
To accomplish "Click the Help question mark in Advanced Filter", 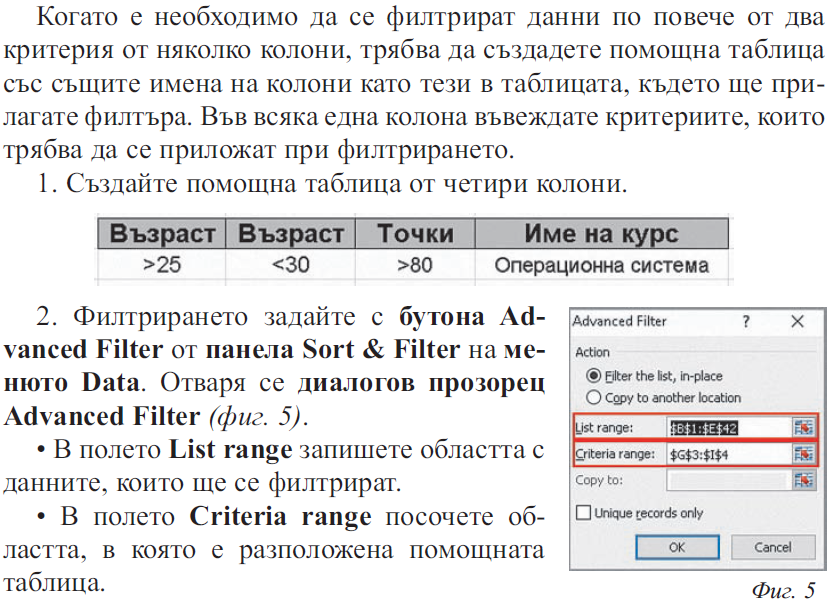I will [x=746, y=322].
